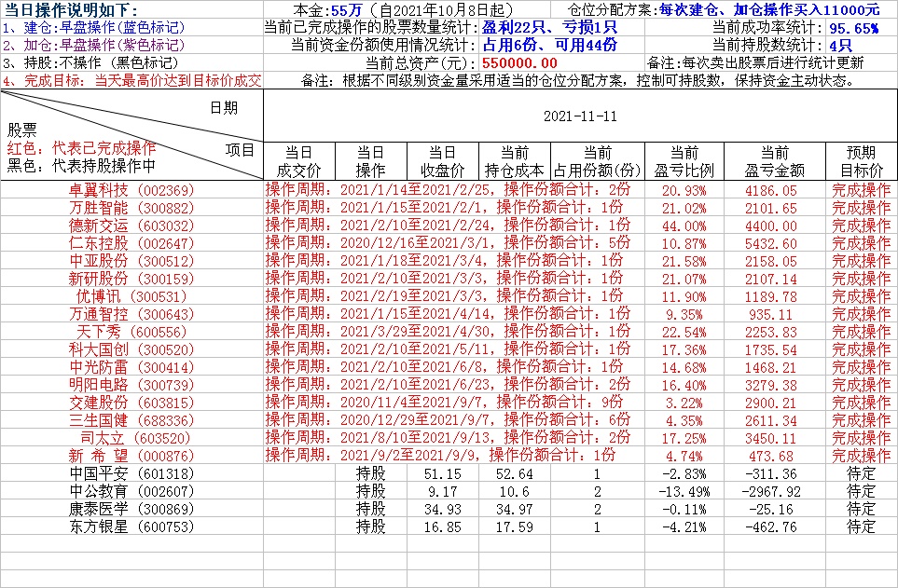The width and height of the screenshot is (898, 588).
Task: Click 科大国创 (300520) row label
Action: [131, 349]
